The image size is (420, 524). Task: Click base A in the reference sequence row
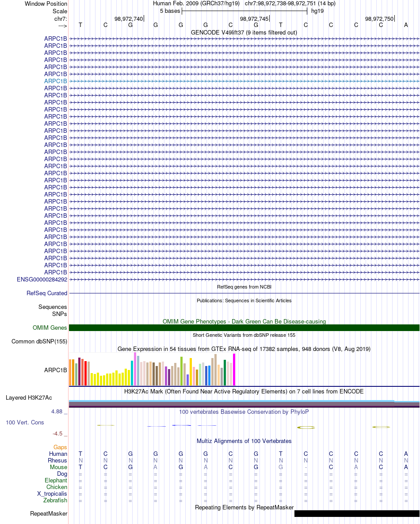click(406, 25)
